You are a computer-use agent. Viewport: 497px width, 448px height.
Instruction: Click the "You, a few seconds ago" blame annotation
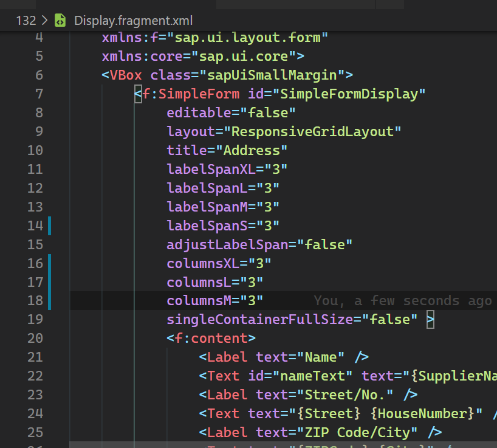403,300
